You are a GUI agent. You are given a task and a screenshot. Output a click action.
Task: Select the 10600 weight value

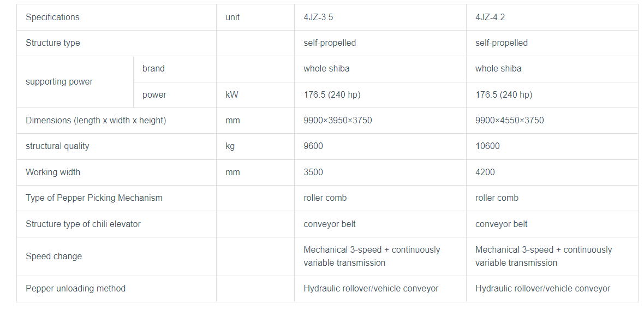click(487, 146)
